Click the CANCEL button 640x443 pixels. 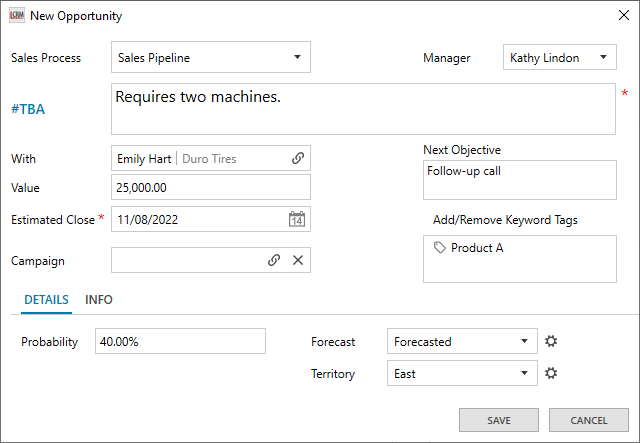pyautogui.click(x=588, y=420)
